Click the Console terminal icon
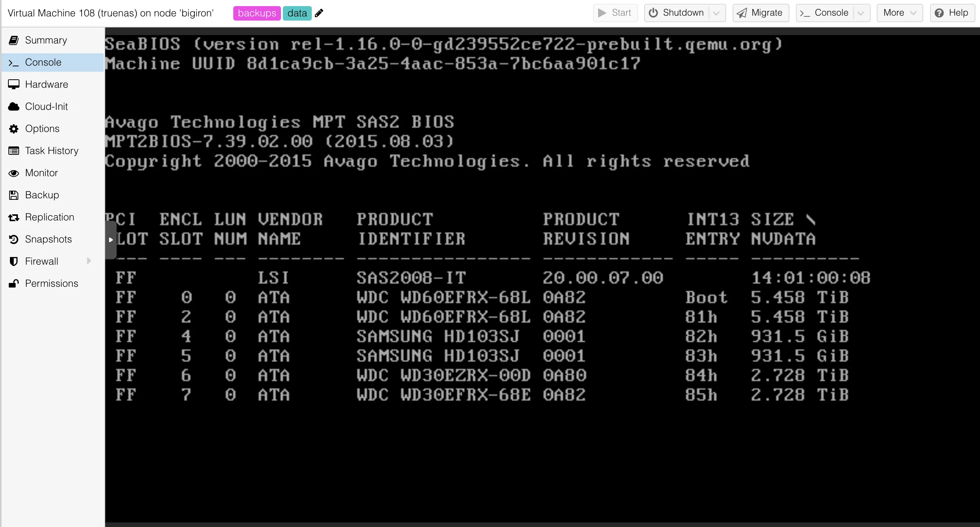Screen dimensions: 980x527 tap(14, 62)
